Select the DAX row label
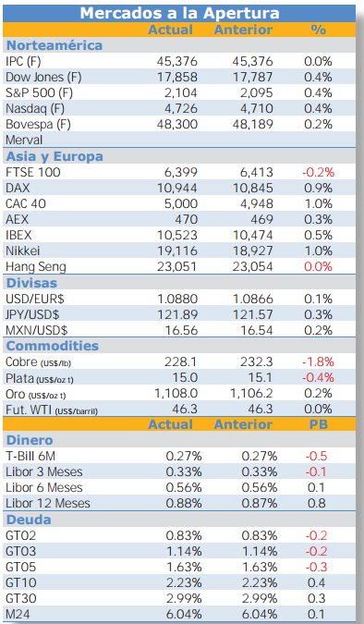The image size is (364, 624). 18,188
